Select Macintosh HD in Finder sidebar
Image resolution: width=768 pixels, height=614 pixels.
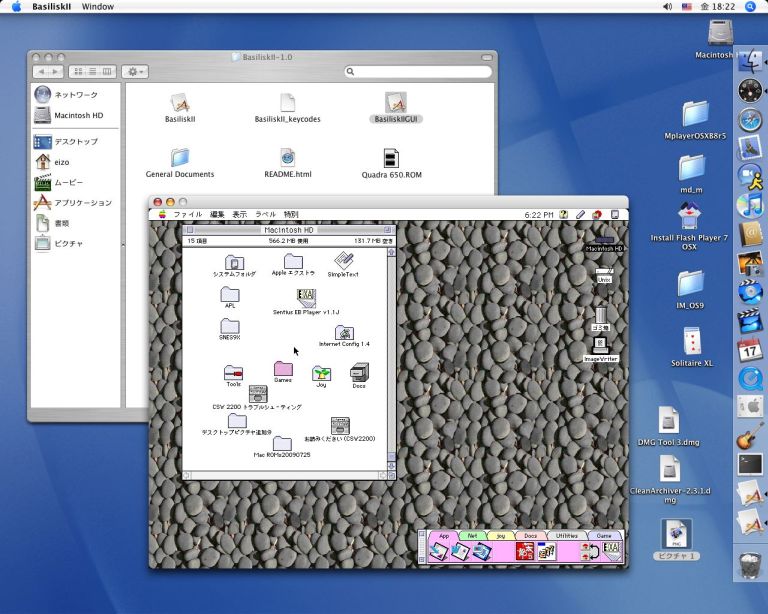point(75,116)
